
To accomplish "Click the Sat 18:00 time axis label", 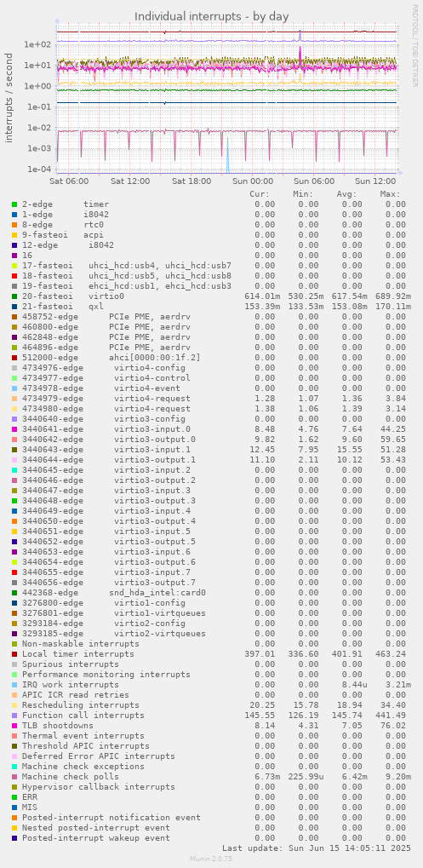I will (191, 181).
